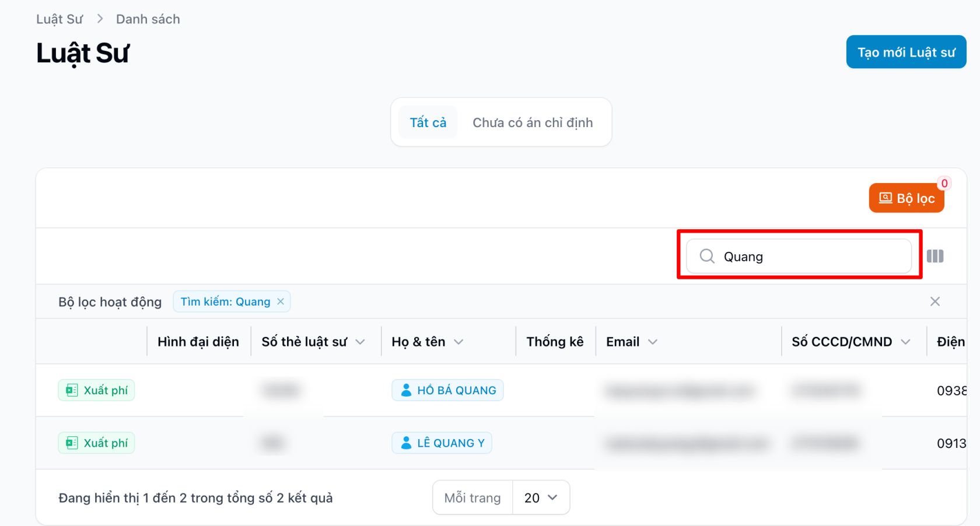980x526 pixels.
Task: Click Tạo mới Luật sư button
Action: click(x=905, y=52)
